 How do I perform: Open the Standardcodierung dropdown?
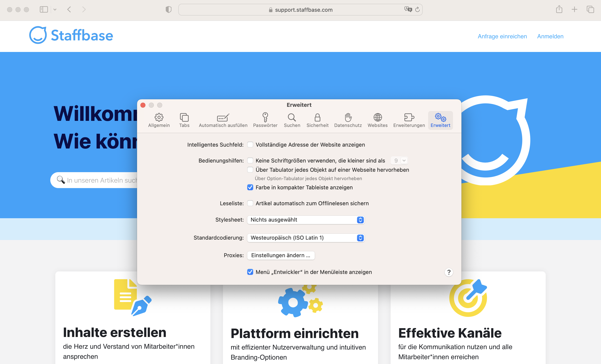pos(306,238)
